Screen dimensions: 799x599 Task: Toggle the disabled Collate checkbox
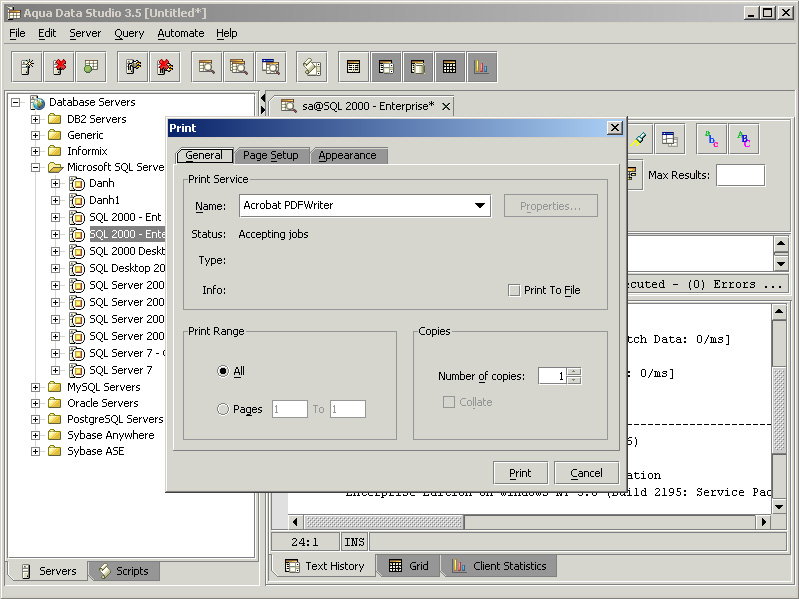pos(449,402)
